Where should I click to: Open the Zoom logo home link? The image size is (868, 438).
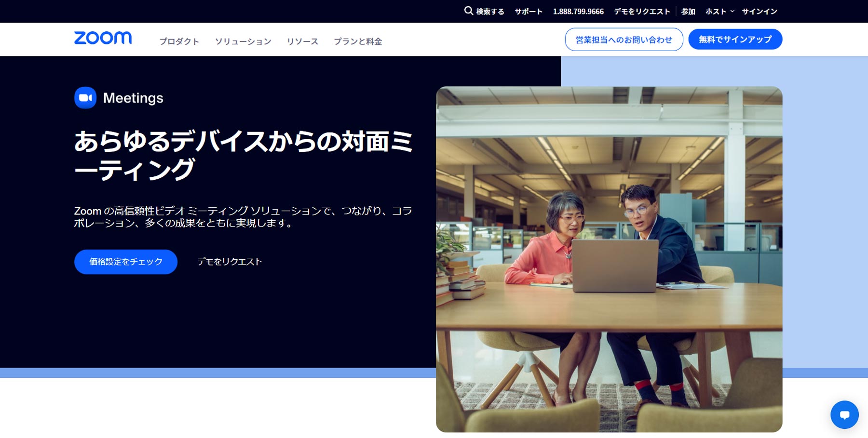coord(103,38)
